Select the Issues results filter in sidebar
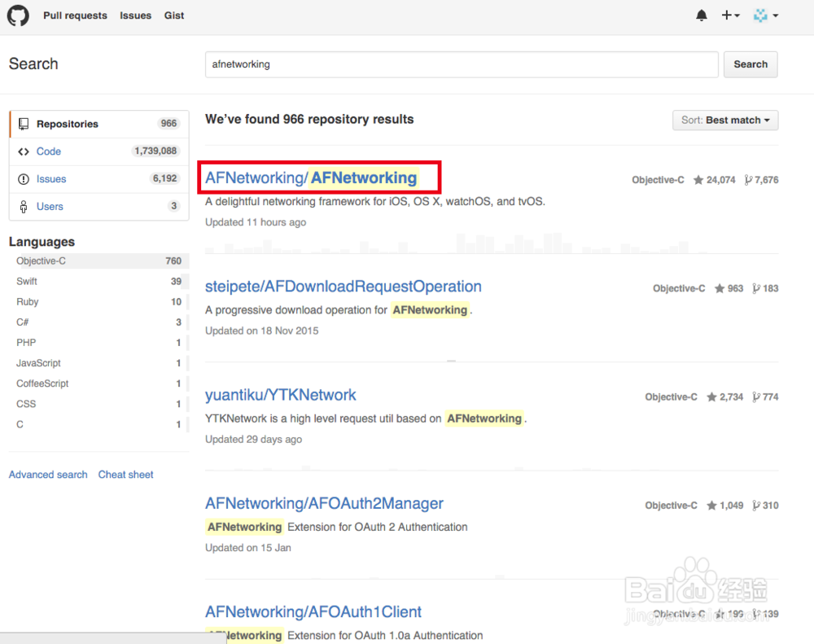The width and height of the screenshot is (814, 644). pos(99,179)
